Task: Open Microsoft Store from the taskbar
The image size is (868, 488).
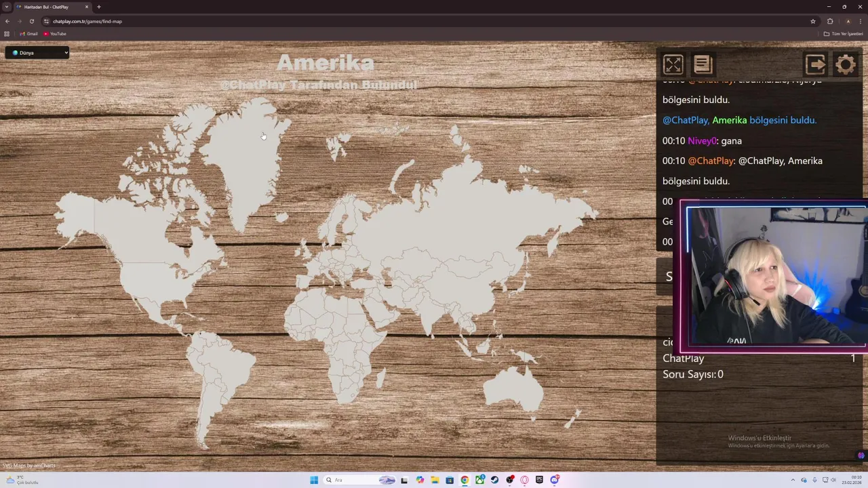Action: 450,480
